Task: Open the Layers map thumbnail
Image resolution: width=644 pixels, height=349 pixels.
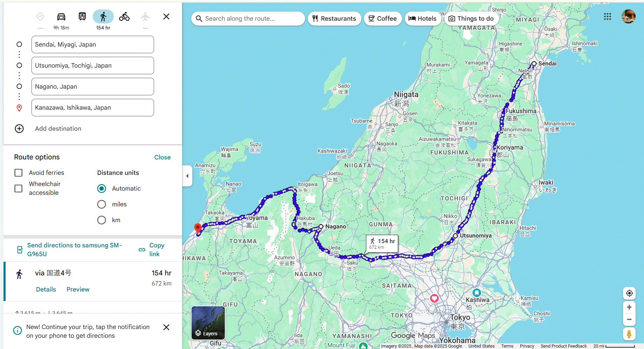Action: coord(208,323)
